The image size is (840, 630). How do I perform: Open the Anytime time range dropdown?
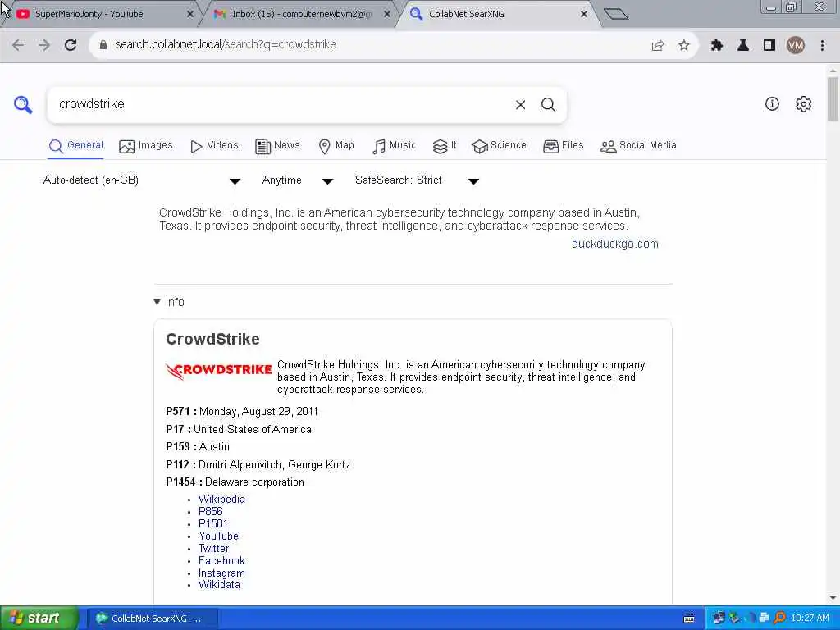298,180
